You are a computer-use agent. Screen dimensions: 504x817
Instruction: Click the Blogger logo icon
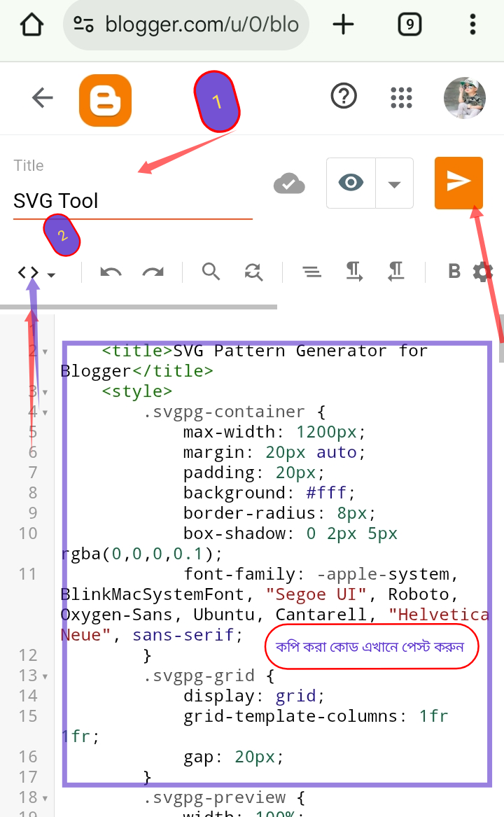point(105,100)
